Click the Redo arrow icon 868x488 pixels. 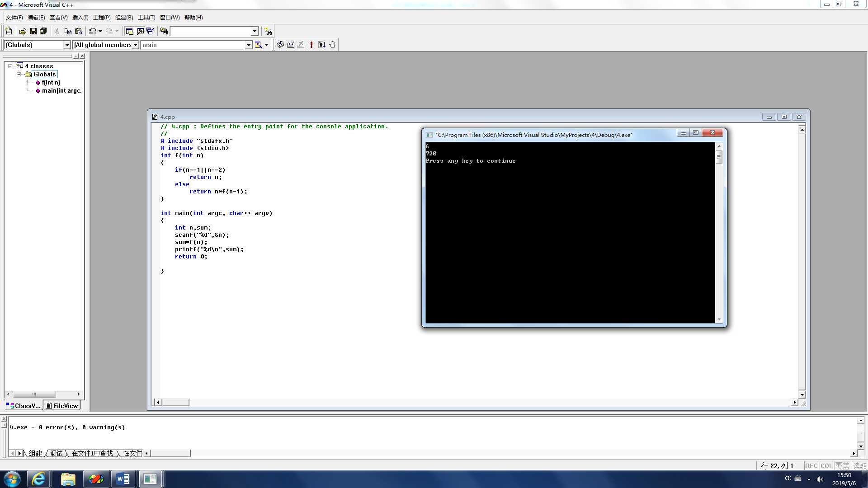click(109, 31)
